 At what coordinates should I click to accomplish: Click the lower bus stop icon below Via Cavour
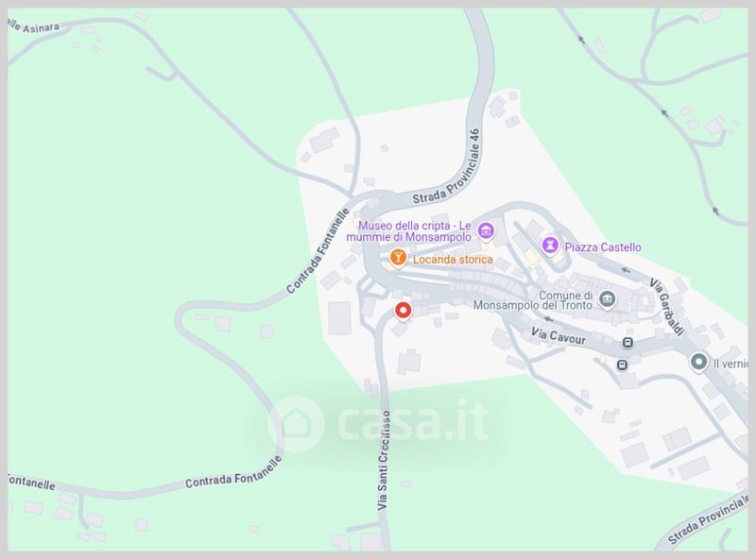pos(622,364)
